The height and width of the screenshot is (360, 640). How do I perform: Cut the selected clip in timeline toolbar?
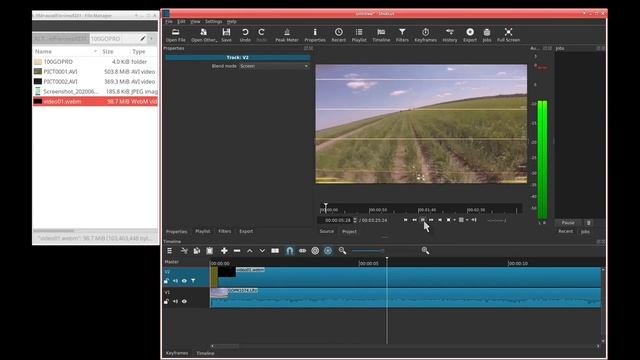point(184,251)
